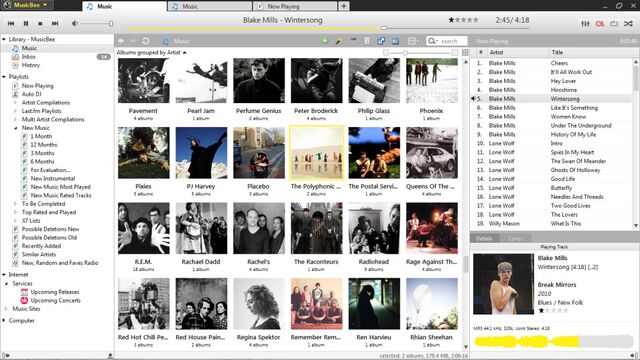640x360 pixels.
Task: Click the blue linked windows icon
Action: [381, 41]
